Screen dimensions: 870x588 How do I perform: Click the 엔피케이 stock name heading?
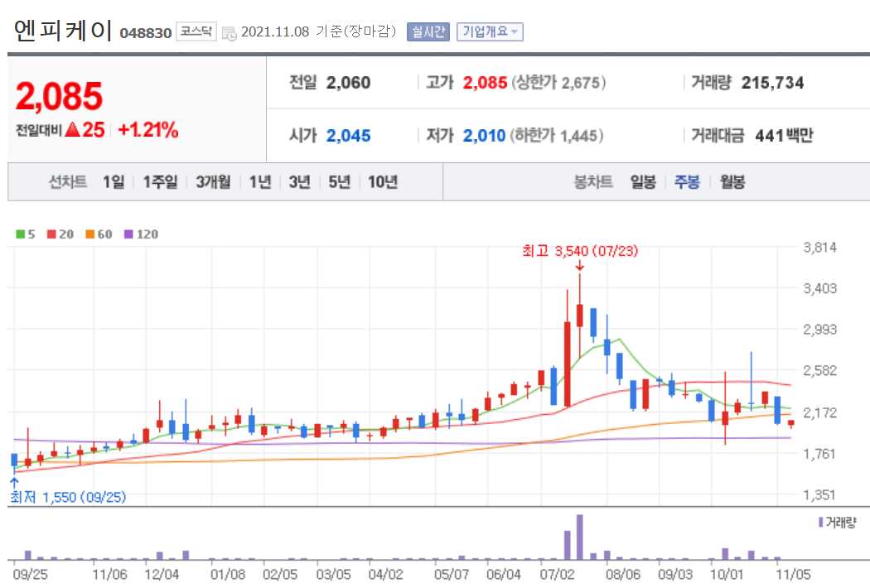[x=63, y=30]
